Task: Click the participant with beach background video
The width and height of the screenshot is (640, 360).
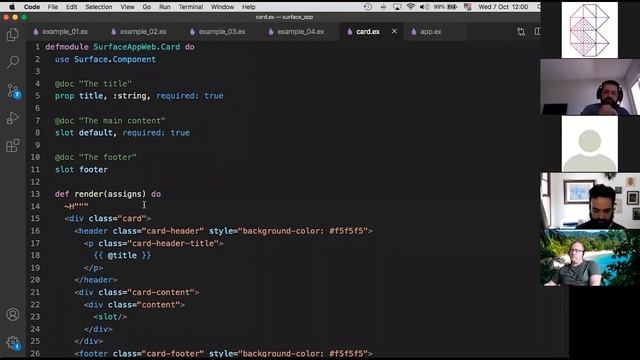Action: [590, 258]
